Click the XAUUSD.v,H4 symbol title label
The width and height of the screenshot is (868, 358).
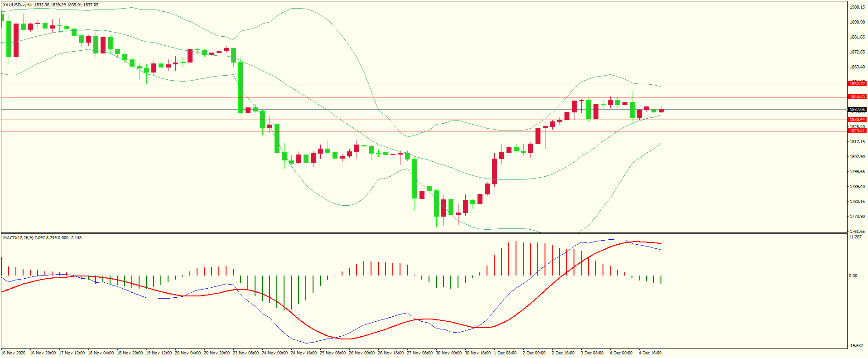(17, 5)
